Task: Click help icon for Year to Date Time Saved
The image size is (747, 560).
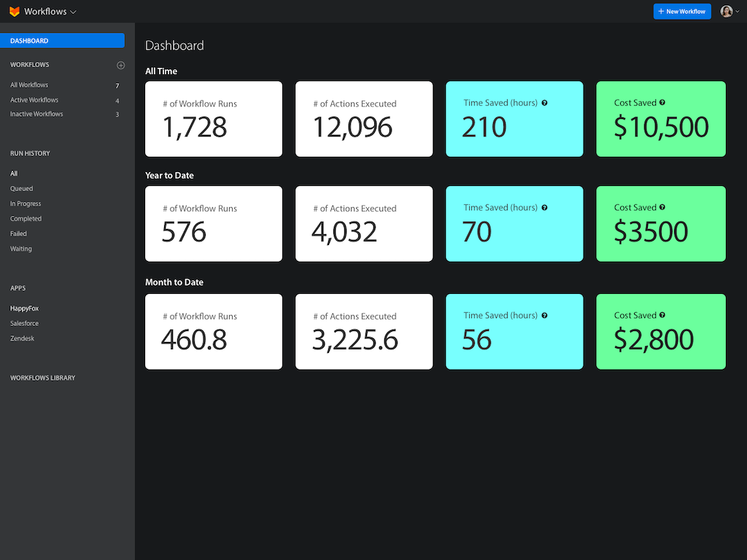Action: [x=545, y=208]
